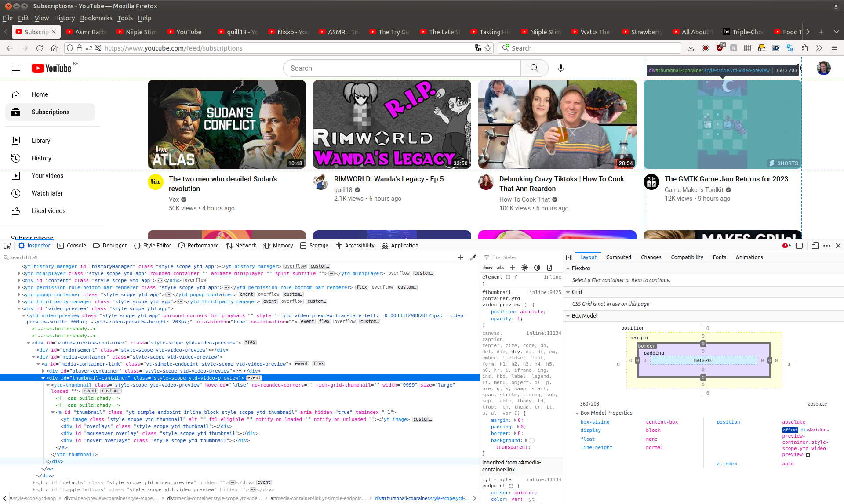Open Firefox downloads via toolbar icon
The width and height of the screenshot is (844, 504).
click(691, 48)
